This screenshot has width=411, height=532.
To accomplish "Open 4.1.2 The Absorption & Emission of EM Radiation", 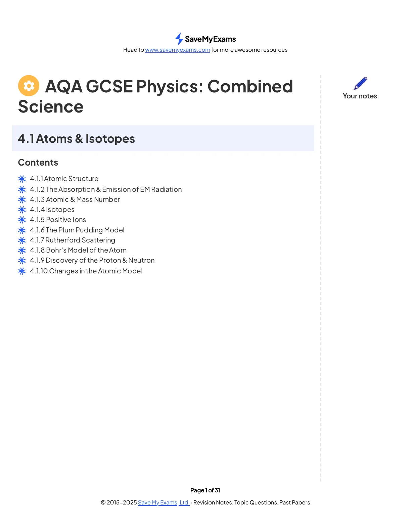I will tap(106, 189).
